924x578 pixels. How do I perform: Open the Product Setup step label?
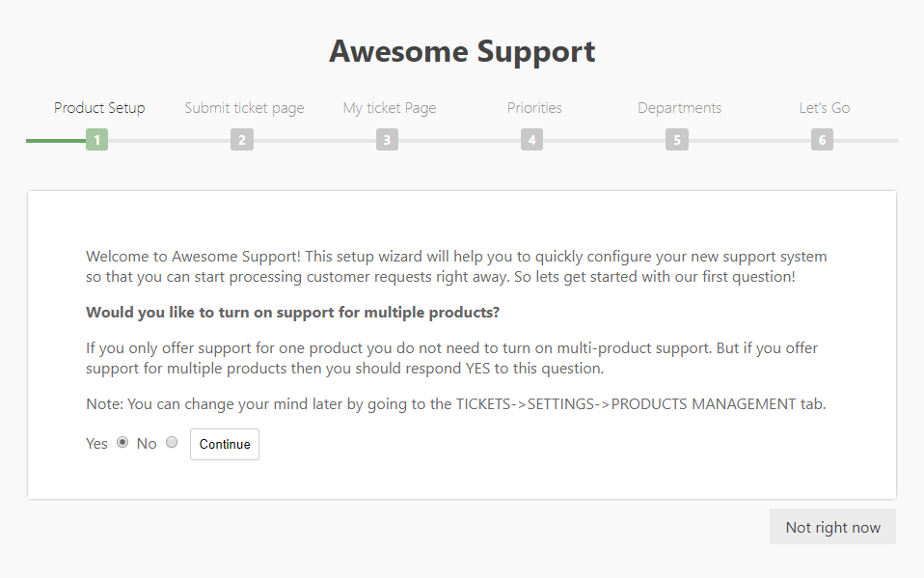[99, 108]
